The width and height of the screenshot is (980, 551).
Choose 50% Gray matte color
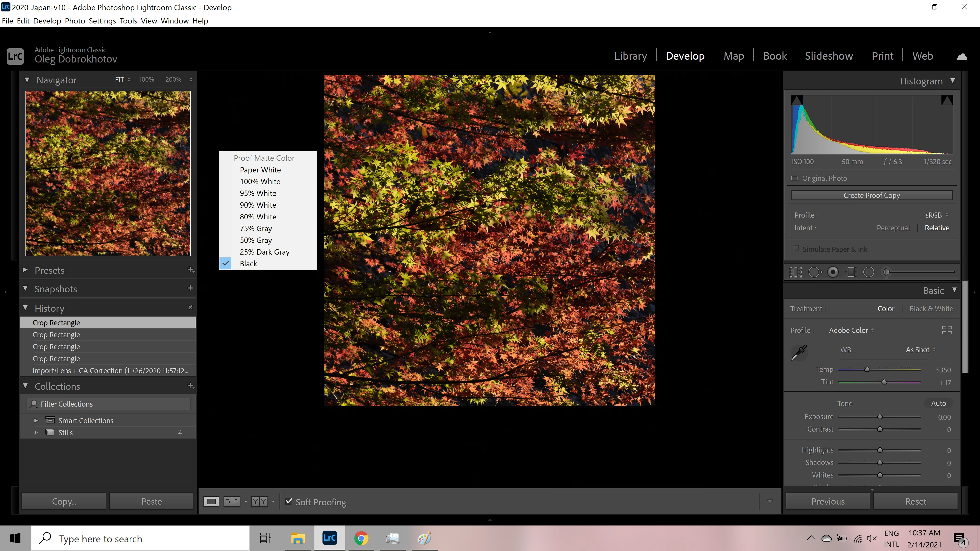[x=256, y=240]
